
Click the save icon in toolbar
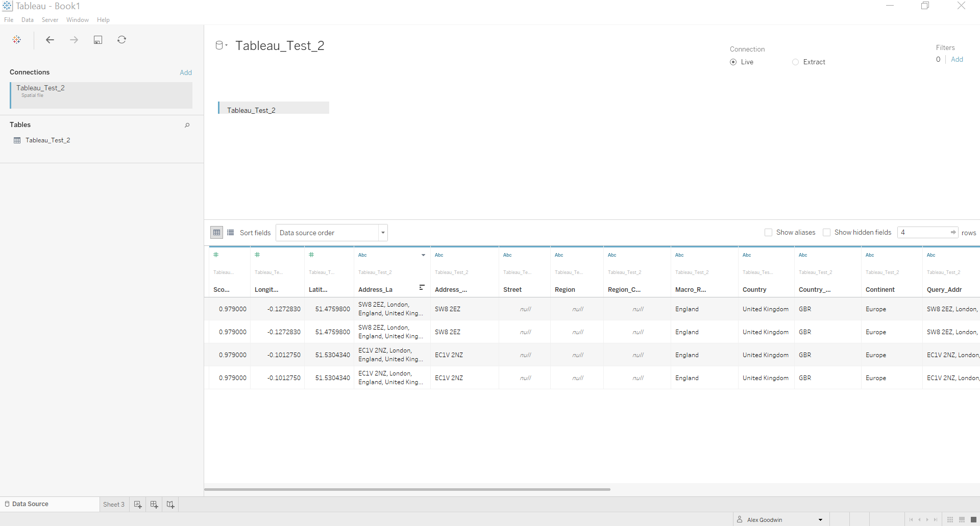click(98, 40)
